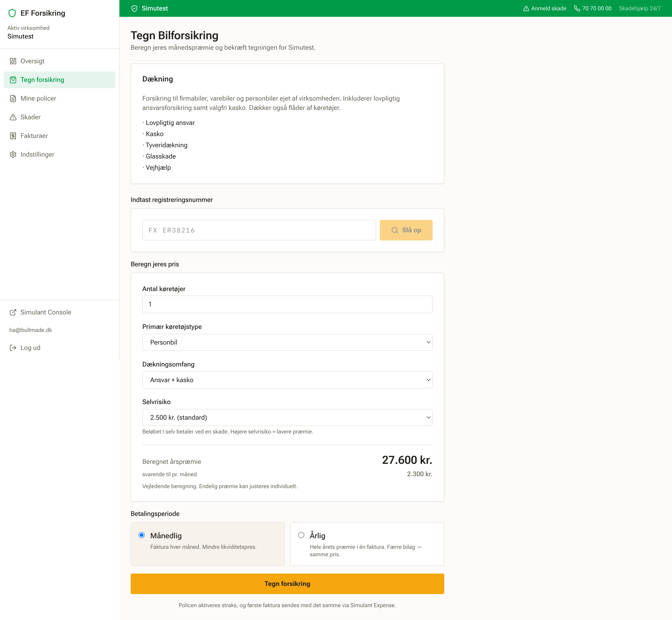672x620 pixels.
Task: Click the Mine policer document icon
Action: 13,98
